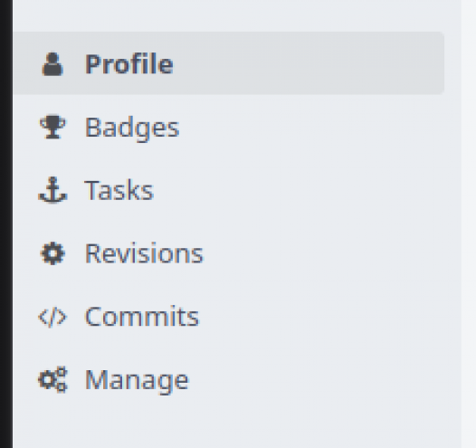Select the Commits text label
476x448 pixels.
point(142,317)
